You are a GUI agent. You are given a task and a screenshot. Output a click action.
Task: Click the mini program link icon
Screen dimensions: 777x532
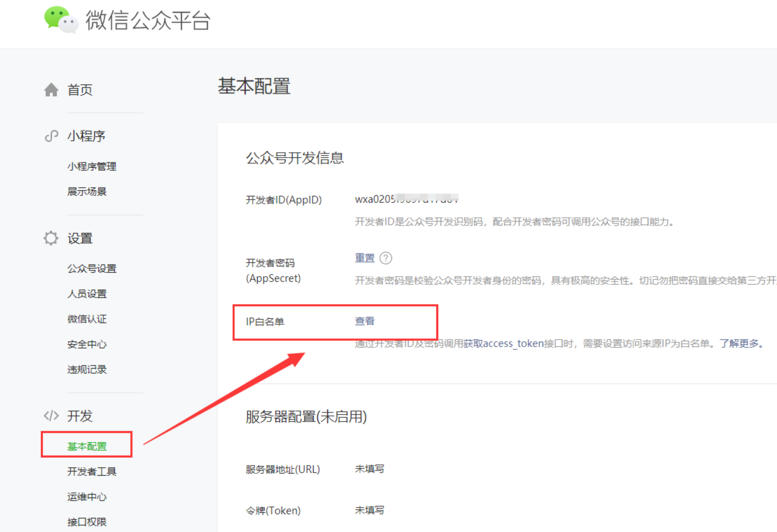(x=51, y=136)
